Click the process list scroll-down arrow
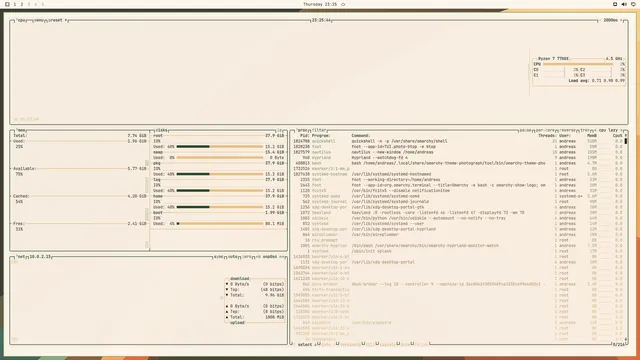 (626, 339)
